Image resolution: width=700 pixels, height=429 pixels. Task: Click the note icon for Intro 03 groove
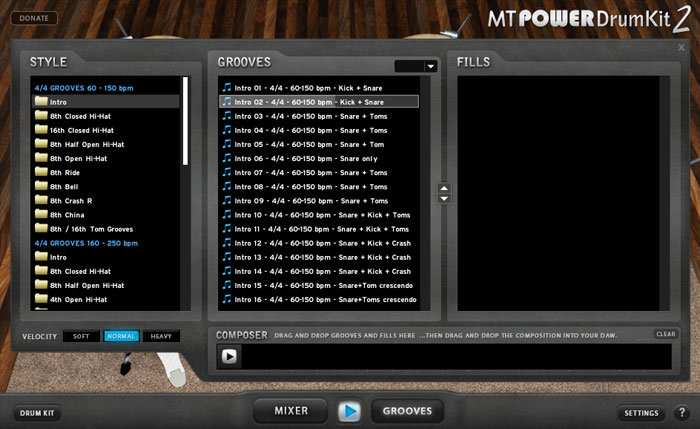(x=227, y=116)
